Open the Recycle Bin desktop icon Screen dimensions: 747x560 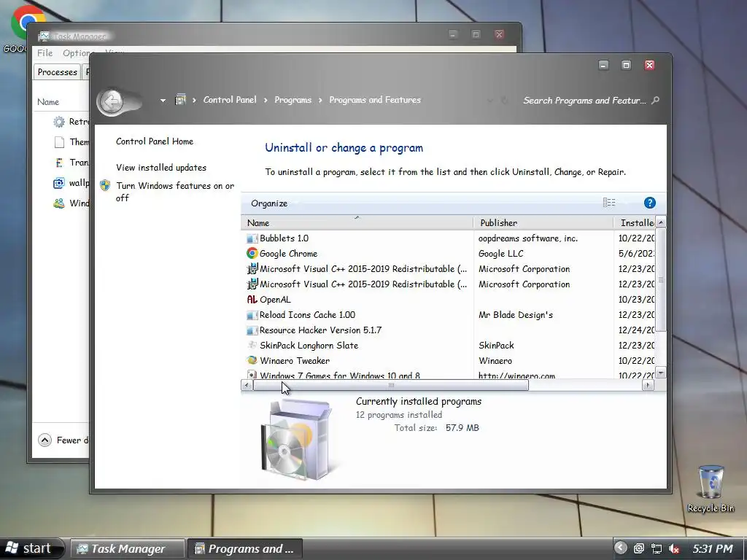711,489
